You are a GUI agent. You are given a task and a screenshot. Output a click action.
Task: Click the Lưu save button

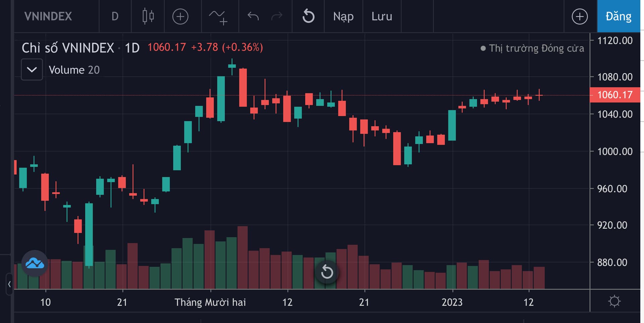click(382, 16)
